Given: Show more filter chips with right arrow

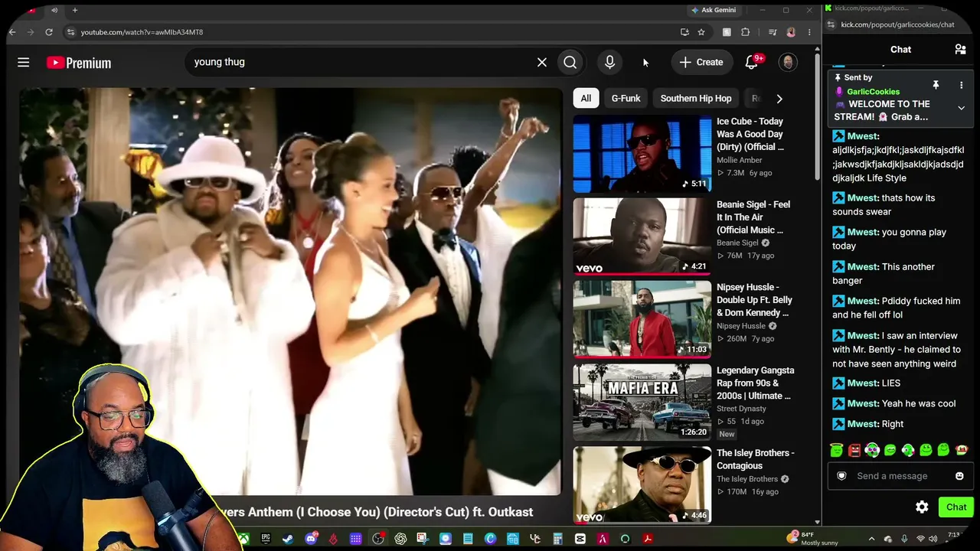Looking at the screenshot, I should [779, 98].
